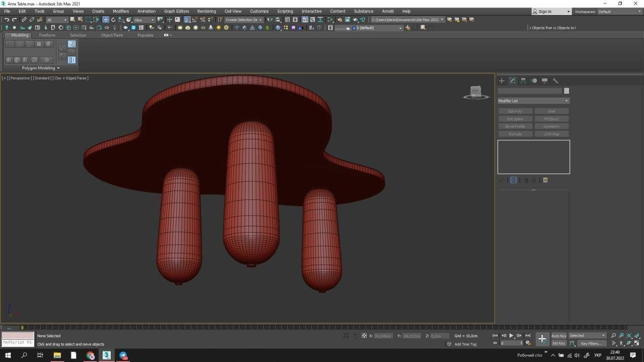Click Configure Modifier Sets icon

click(545, 180)
